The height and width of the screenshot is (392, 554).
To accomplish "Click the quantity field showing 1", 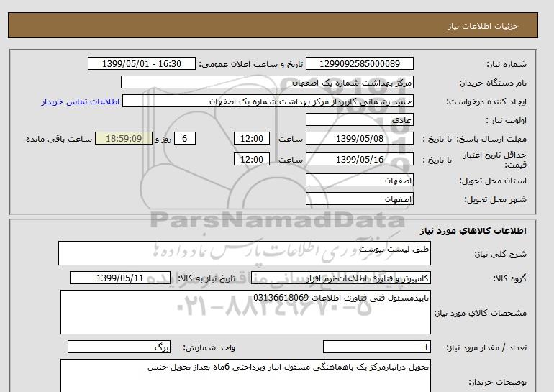I will pyautogui.click(x=377, y=347).
